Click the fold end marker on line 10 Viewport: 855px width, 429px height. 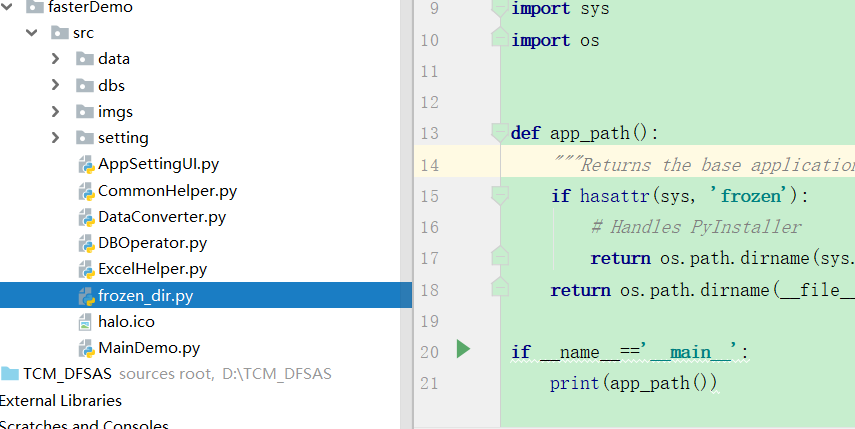point(499,37)
